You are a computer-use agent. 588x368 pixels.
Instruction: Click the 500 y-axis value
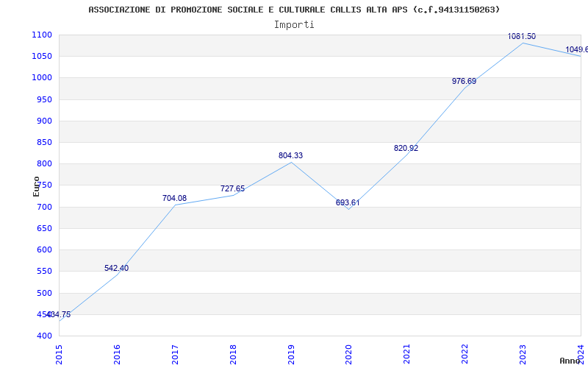44,293
